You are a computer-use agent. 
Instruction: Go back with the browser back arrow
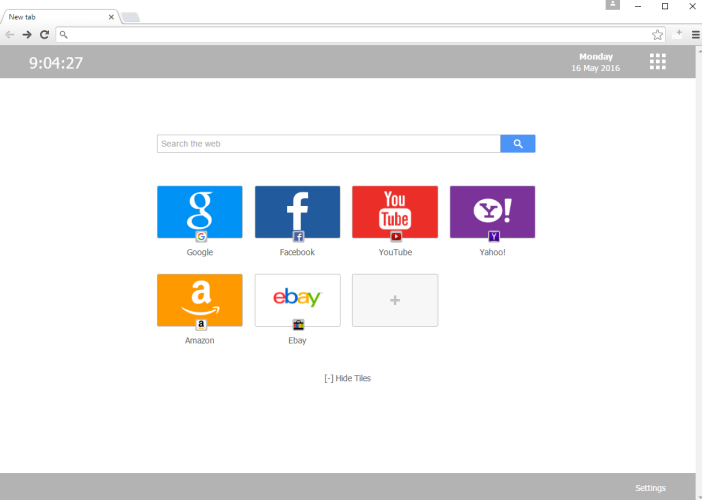[9, 34]
